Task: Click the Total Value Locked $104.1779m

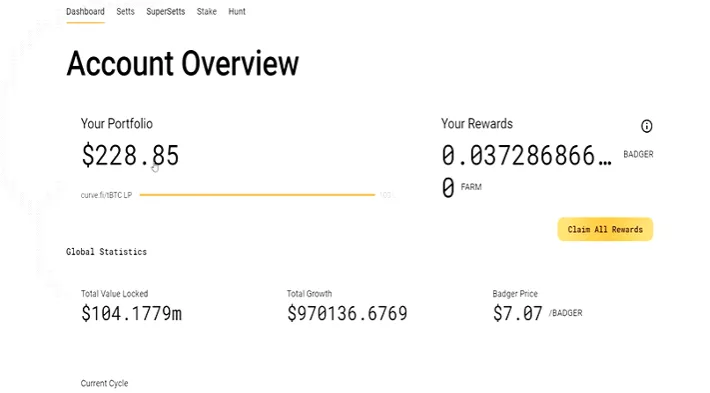Action: point(131,313)
